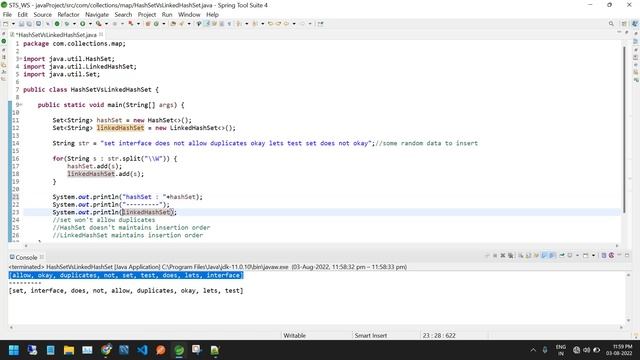This screenshot has width=640, height=360.
Task: Open the Run menu
Action: (167, 14)
